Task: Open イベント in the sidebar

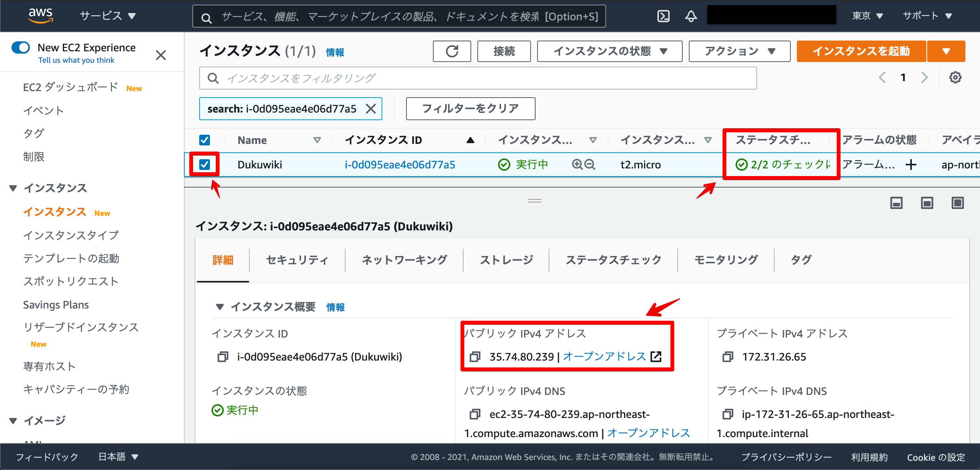Action: (43, 111)
